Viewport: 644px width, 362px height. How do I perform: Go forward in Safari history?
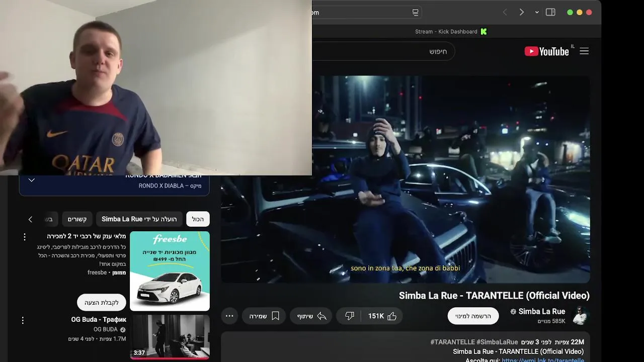[522, 12]
